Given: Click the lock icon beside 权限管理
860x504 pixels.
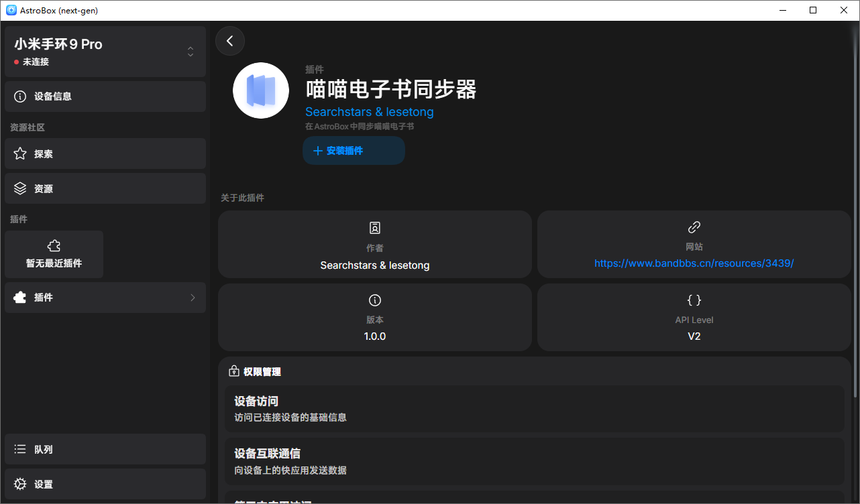Looking at the screenshot, I should click(234, 371).
